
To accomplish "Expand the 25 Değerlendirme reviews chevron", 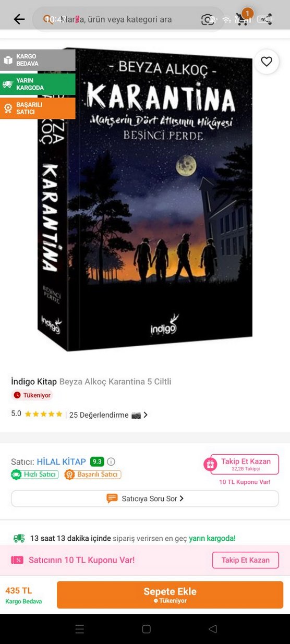I will pyautogui.click(x=146, y=415).
